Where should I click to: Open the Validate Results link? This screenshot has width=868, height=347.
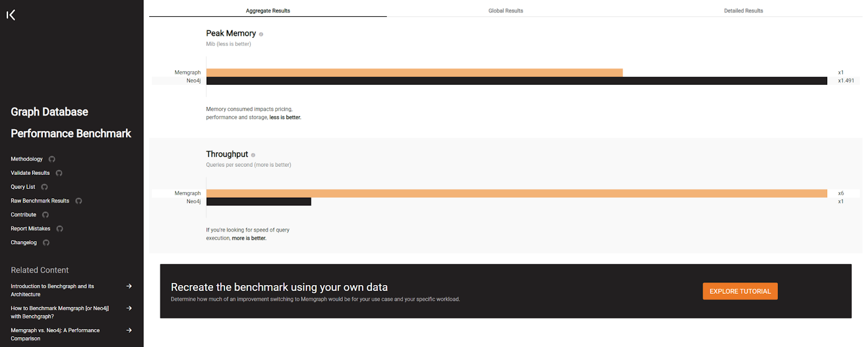30,173
